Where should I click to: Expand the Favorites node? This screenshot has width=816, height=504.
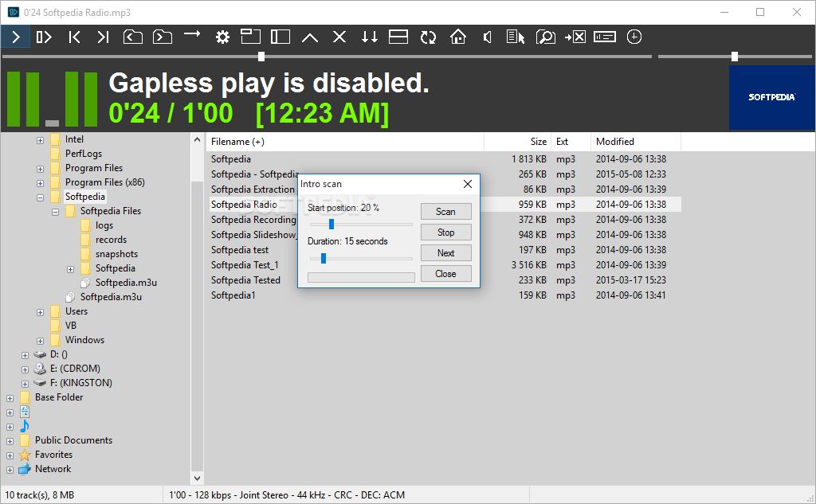10,455
